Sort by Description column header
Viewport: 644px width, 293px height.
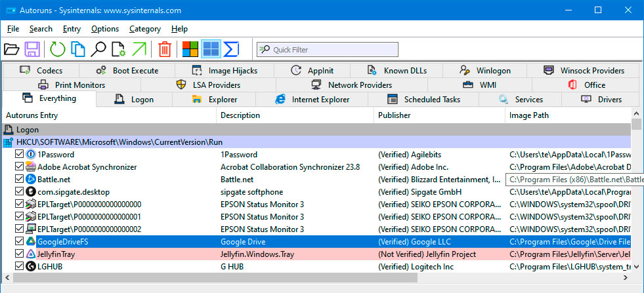(295, 115)
